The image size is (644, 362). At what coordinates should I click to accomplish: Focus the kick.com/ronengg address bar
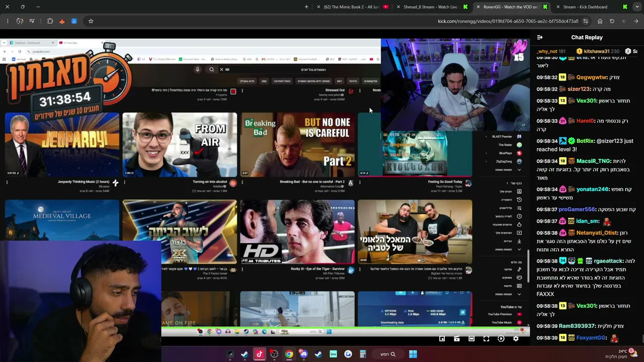click(x=337, y=21)
